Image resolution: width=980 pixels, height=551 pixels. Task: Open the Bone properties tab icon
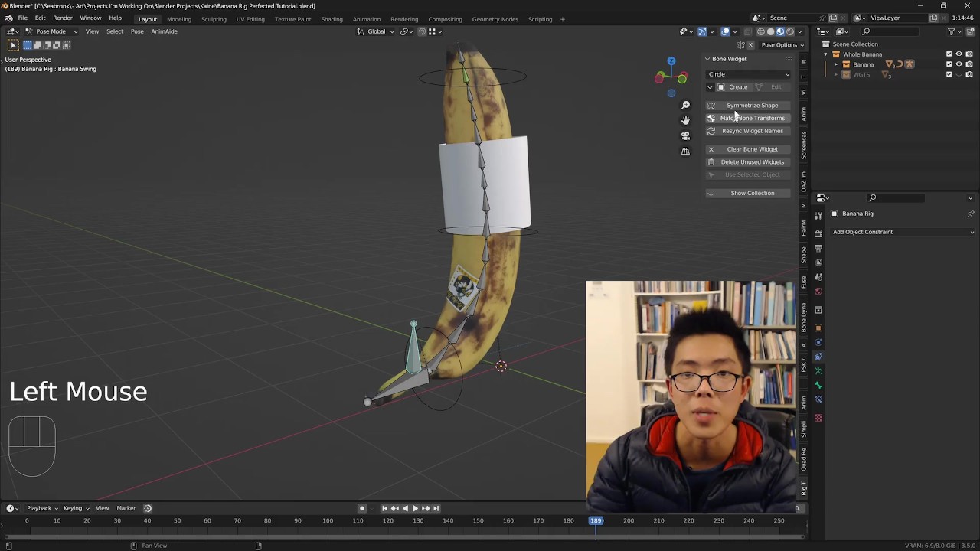[818, 385]
